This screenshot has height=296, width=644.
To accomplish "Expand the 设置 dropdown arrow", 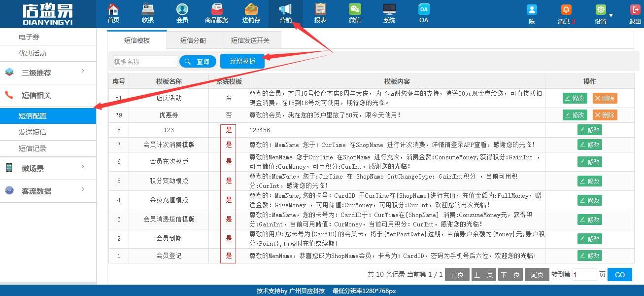I will 611,15.
